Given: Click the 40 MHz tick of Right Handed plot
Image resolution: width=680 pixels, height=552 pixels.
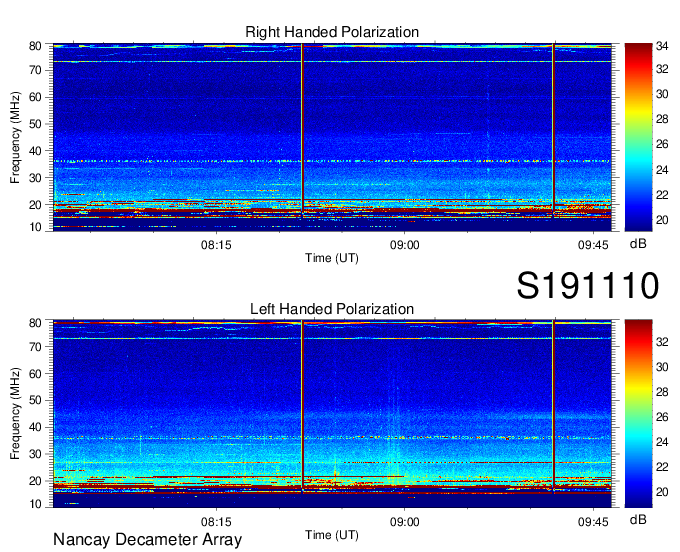Looking at the screenshot, I should click(x=35, y=151).
